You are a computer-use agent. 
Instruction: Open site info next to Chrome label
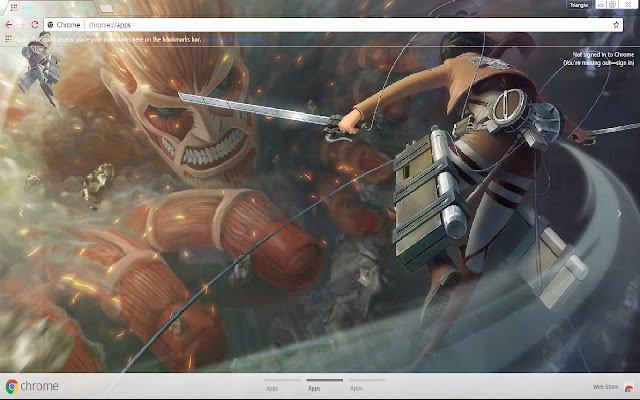(51, 25)
